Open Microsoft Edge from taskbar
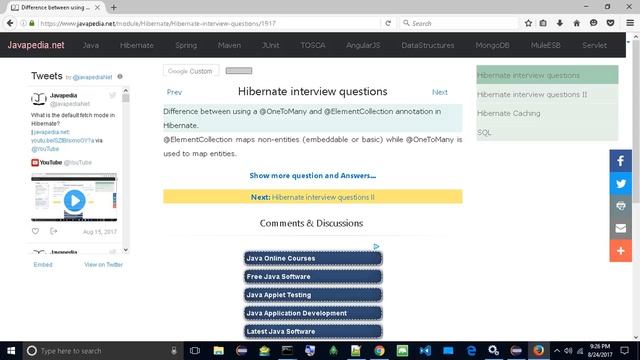 (471, 351)
